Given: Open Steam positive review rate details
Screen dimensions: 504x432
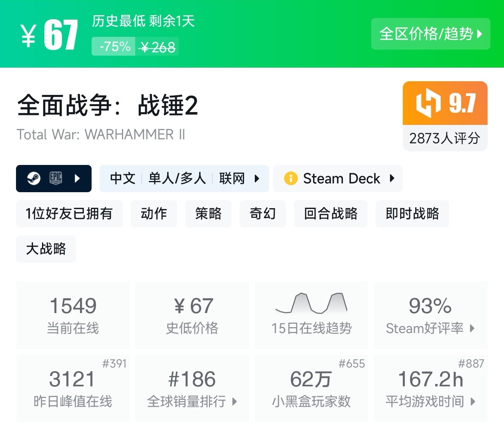Looking at the screenshot, I should point(430,315).
